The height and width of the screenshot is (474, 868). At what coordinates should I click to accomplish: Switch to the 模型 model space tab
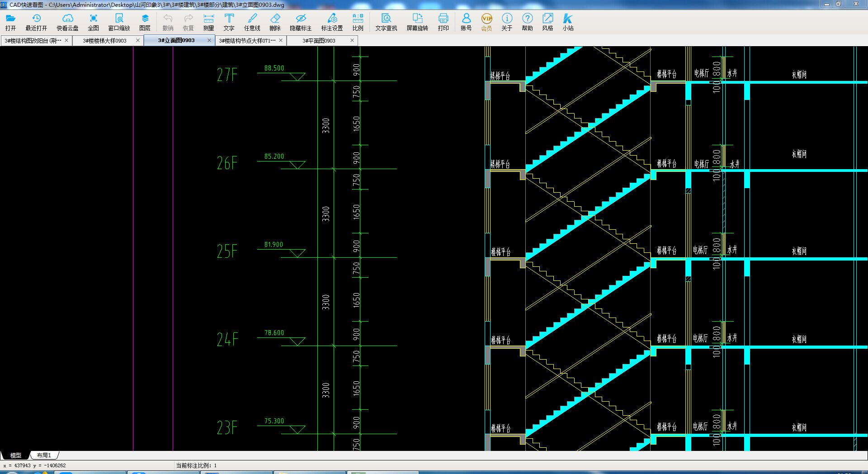point(16,455)
